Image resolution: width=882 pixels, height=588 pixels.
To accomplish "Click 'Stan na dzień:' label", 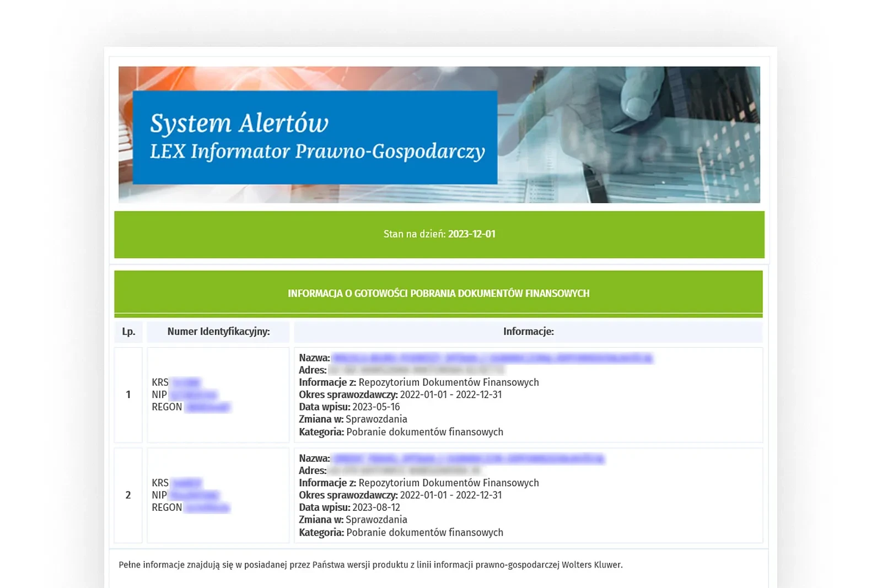I will [x=415, y=234].
